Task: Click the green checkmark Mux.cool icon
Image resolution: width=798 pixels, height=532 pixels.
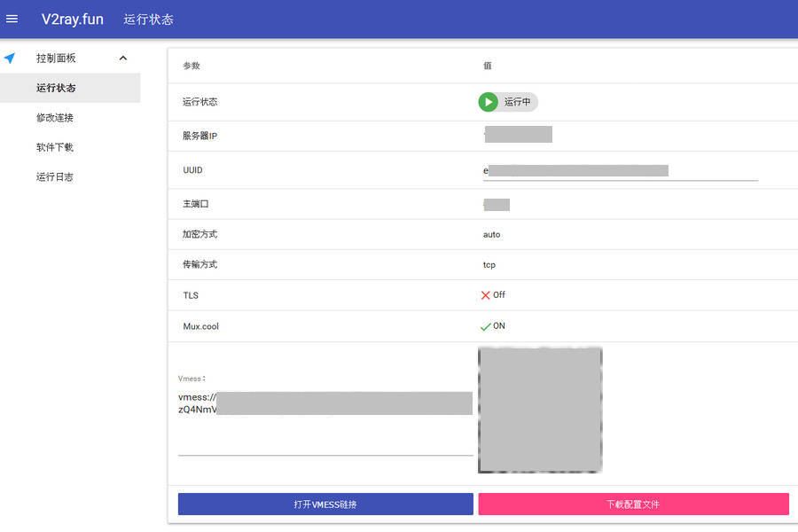Action: coord(485,326)
